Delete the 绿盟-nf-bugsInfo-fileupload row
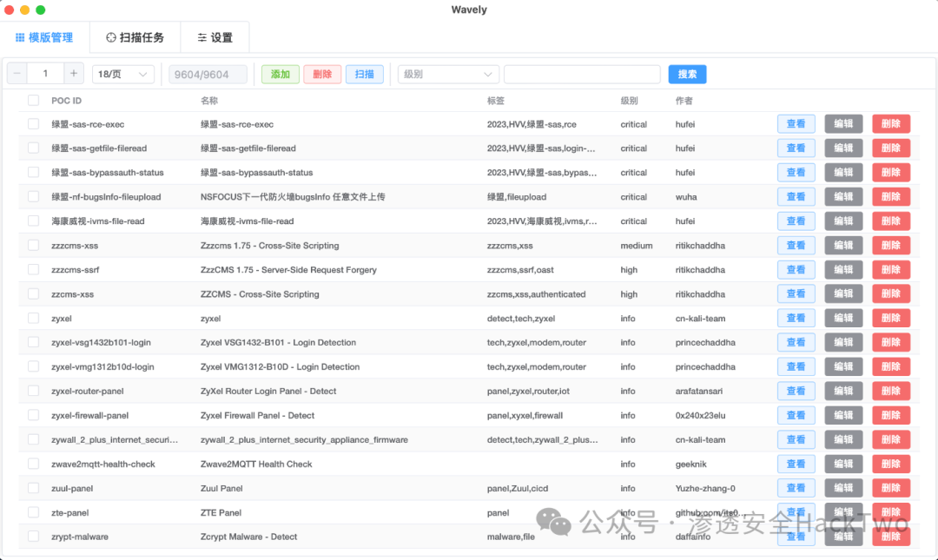This screenshot has height=560, width=938. [x=891, y=196]
